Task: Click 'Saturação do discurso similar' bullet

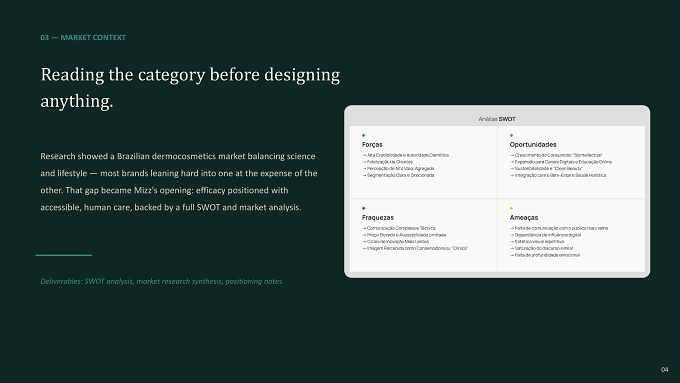Action: [542, 249]
